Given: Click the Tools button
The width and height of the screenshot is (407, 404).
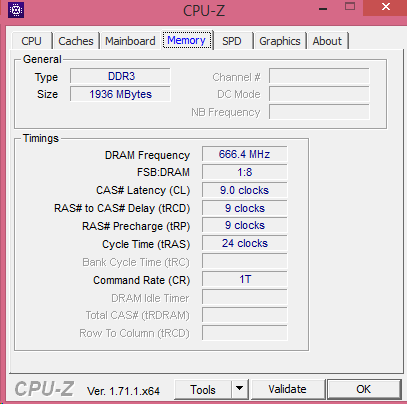Looking at the screenshot, I should (203, 389).
